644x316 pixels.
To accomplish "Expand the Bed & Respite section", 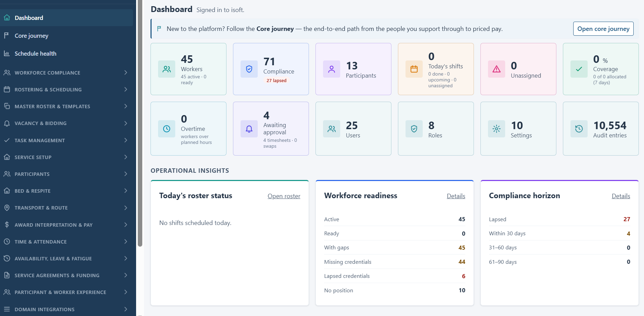I will [66, 191].
